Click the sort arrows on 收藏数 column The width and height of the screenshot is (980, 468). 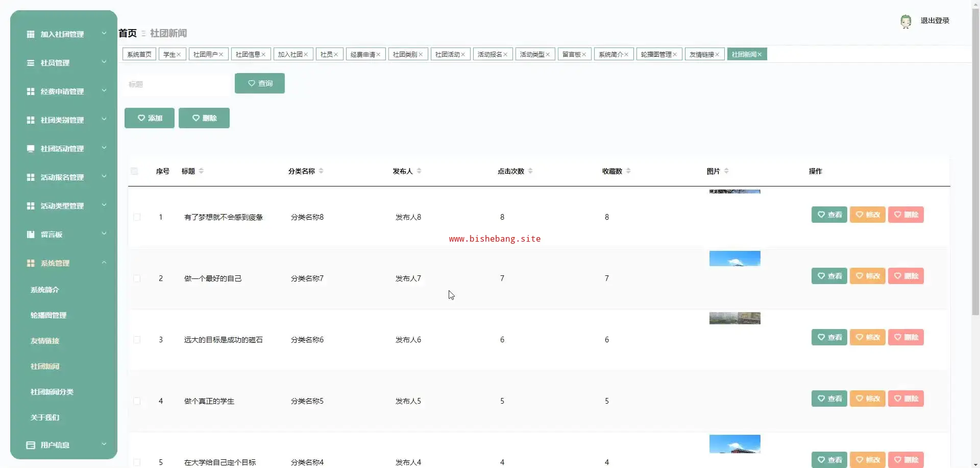[x=628, y=171]
